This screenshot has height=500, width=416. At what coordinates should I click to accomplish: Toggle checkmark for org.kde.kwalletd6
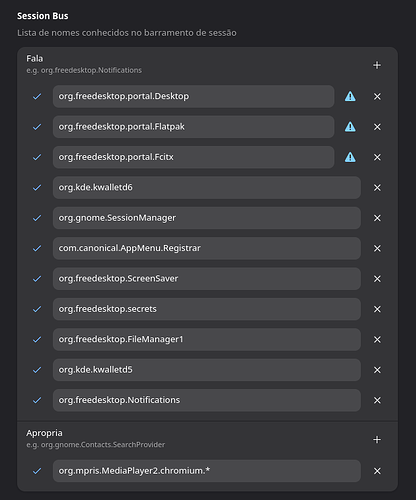pos(37,188)
